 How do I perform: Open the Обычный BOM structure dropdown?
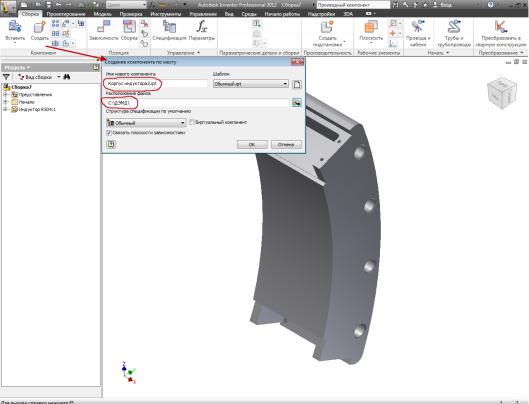[x=146, y=123]
